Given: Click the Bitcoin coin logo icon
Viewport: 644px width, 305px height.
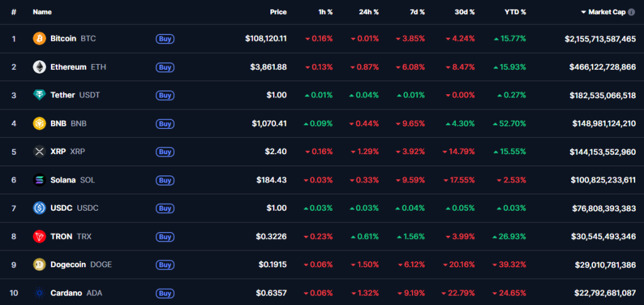Looking at the screenshot, I should pos(39,39).
